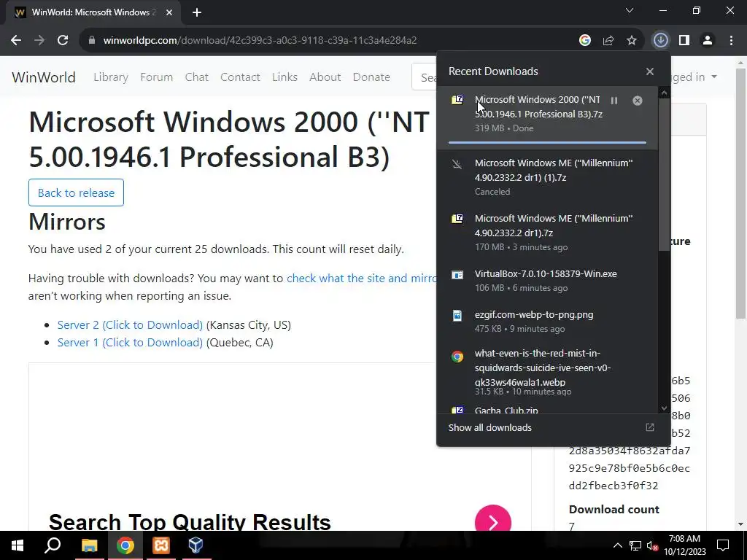Open XAMPP from the taskbar
Image resolution: width=747 pixels, height=560 pixels.
(x=161, y=545)
